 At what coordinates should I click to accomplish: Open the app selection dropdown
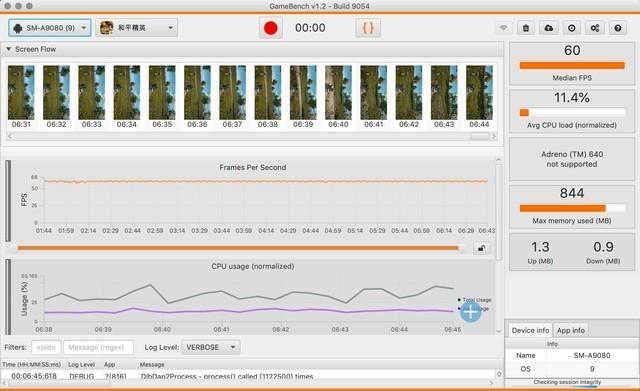[x=137, y=28]
